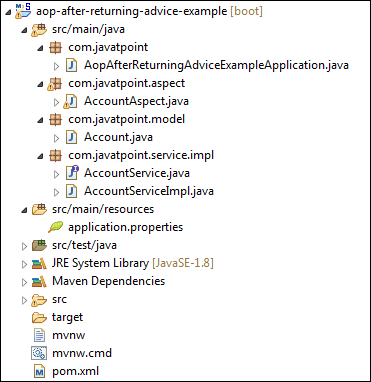Screen dimensions: 371x382
Task: Select AopAfterReturningAdviceExampleApplication.java file name
Action: [216, 65]
